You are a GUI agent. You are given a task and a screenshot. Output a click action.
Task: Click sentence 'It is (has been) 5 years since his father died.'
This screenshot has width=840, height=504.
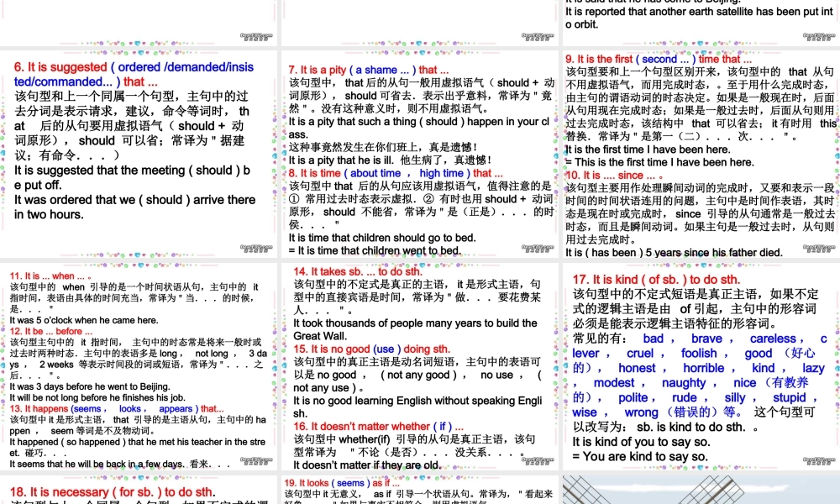[x=674, y=252]
